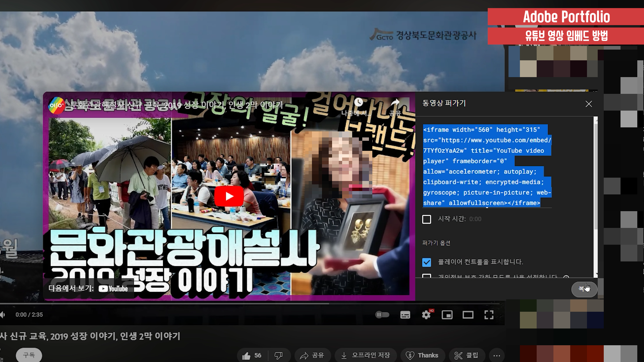The width and height of the screenshot is (644, 362).
Task: Click the 공유 share button
Action: [x=312, y=355]
